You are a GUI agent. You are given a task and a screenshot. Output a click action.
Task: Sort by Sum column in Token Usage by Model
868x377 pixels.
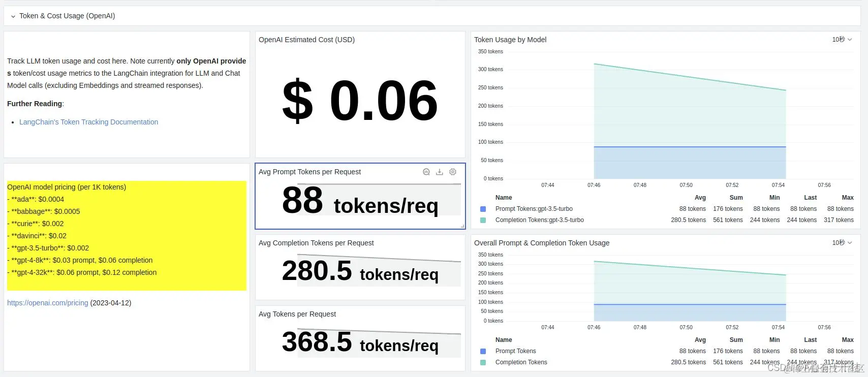tap(736, 198)
